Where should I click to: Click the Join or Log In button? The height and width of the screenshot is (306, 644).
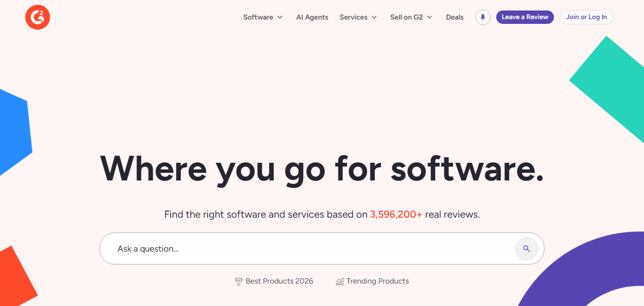tap(586, 17)
